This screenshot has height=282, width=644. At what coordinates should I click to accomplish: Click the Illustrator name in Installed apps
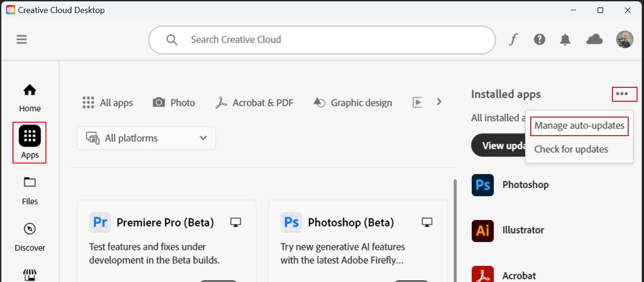(x=523, y=230)
